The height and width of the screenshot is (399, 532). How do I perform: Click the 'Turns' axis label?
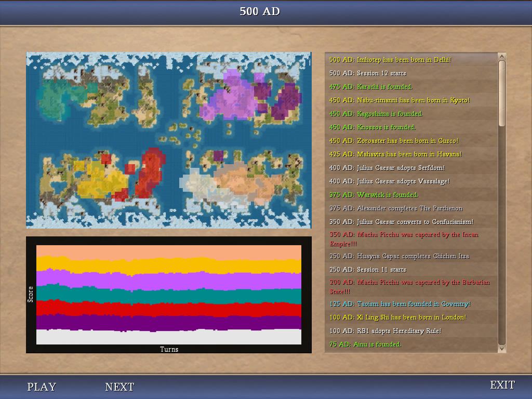click(169, 349)
